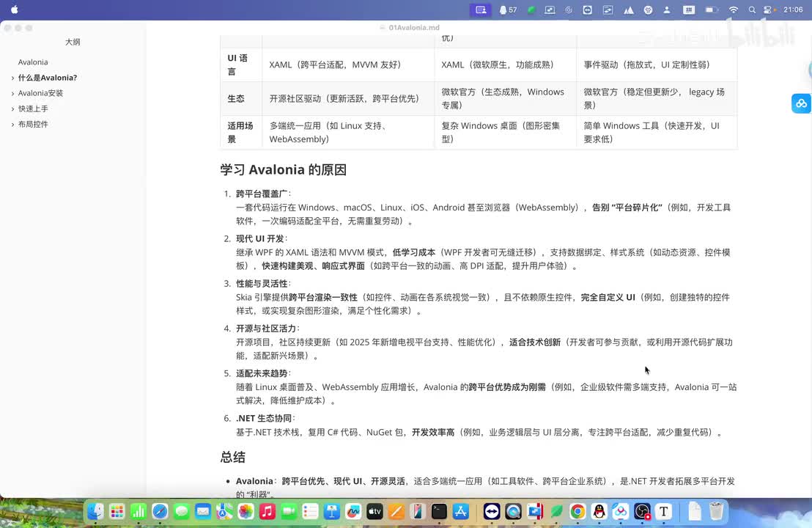Click the blue cloud floating button
Viewport: 812px width, 528px height.
pyautogui.click(x=801, y=103)
